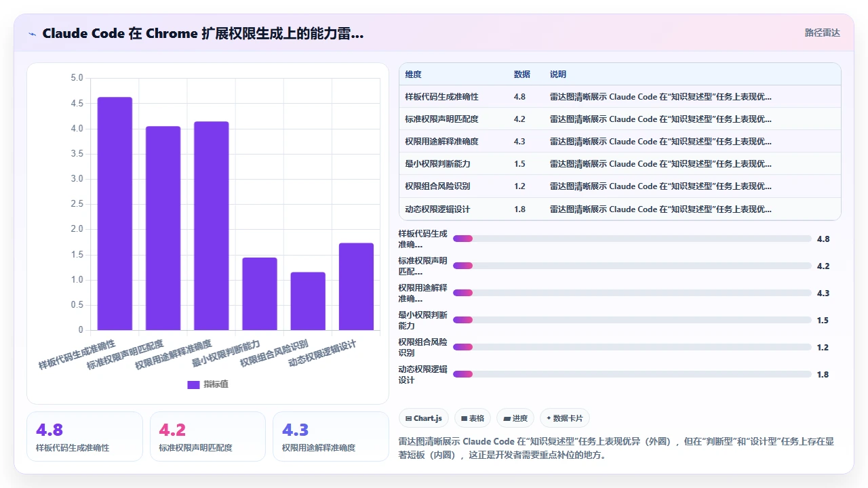Viewport: 868px width, 488px height.
Task: Open the 4.8 样板代码生成准确性 stat card
Action: (x=85, y=436)
